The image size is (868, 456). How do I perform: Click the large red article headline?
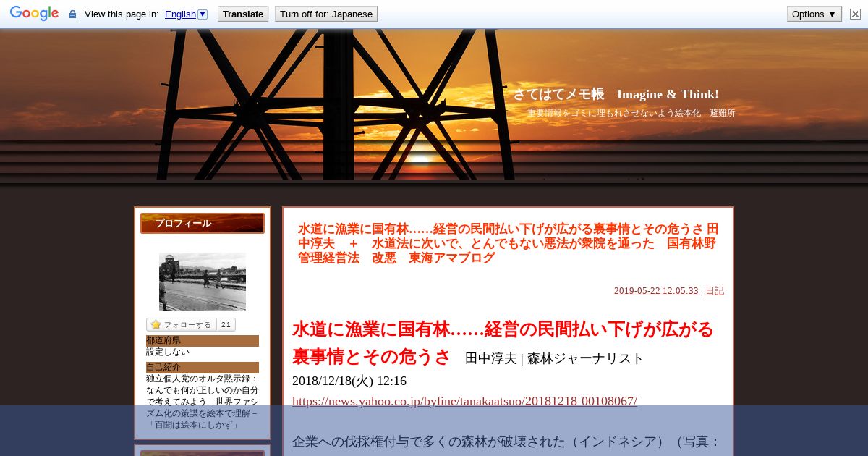[503, 343]
